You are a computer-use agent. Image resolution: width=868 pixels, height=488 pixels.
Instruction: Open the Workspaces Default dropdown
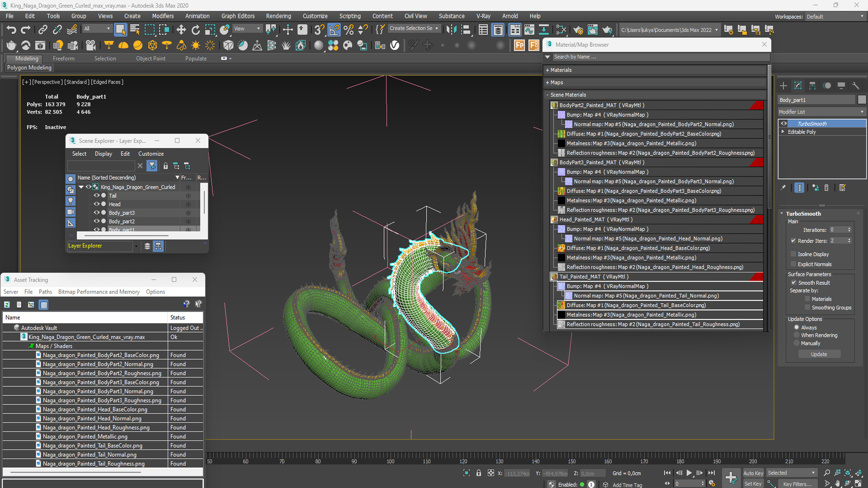coord(835,17)
